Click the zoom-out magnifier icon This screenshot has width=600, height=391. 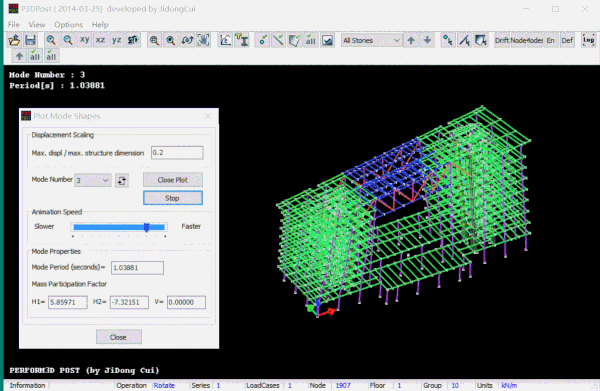[68, 40]
